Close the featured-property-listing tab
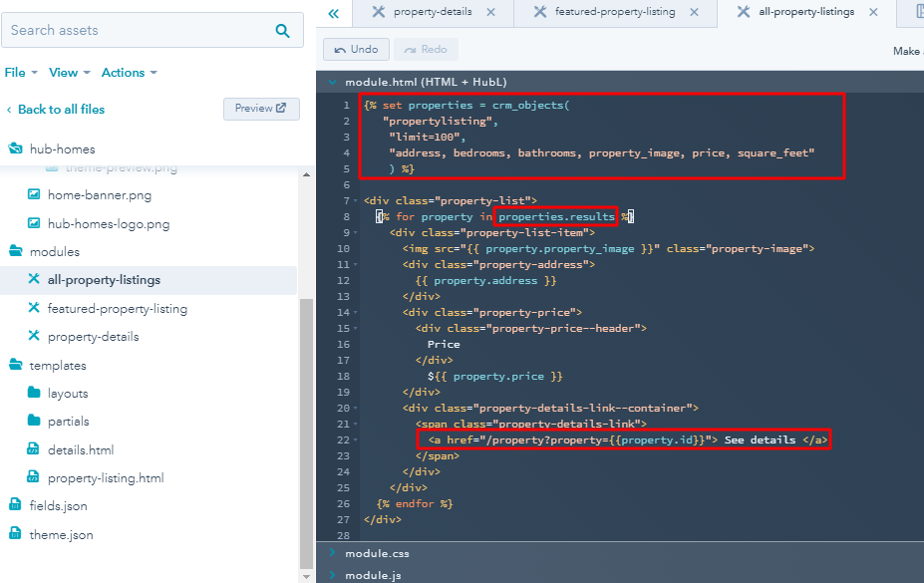This screenshot has width=924, height=583. [693, 12]
